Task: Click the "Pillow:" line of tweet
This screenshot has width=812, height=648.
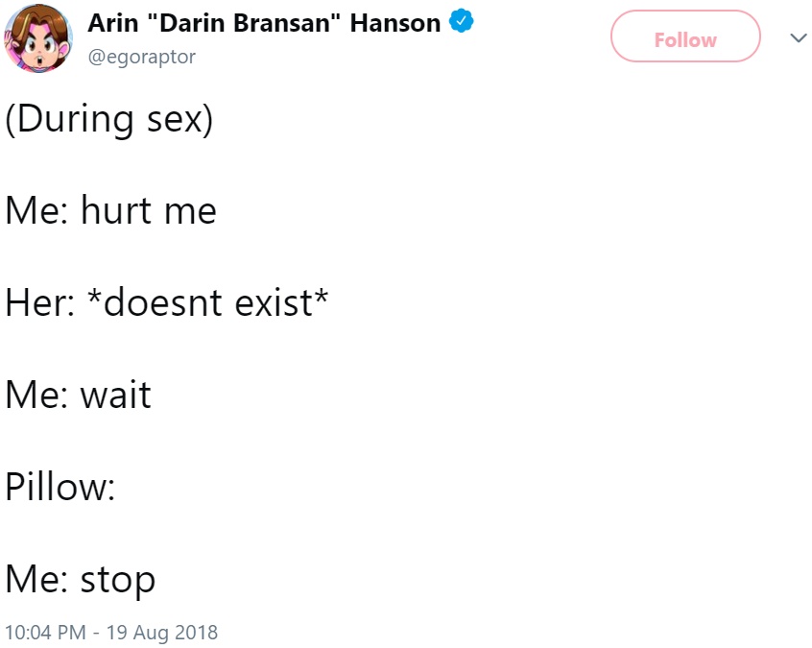Action: point(60,487)
